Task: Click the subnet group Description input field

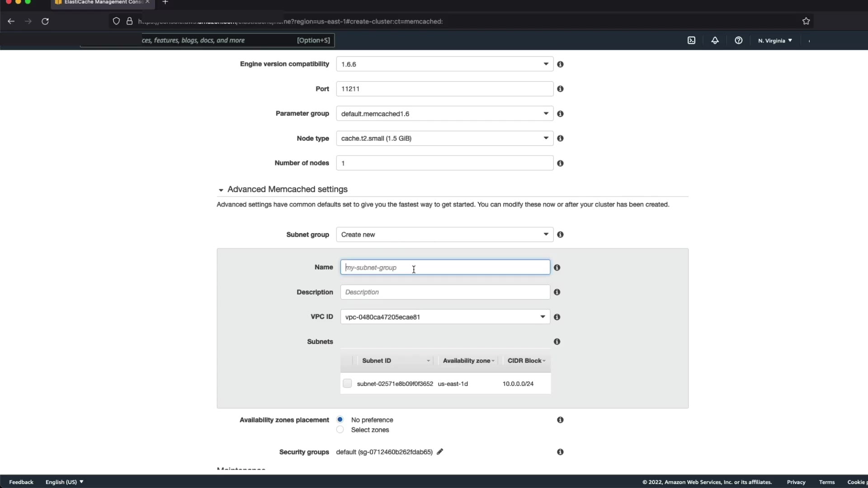Action: [x=445, y=292]
